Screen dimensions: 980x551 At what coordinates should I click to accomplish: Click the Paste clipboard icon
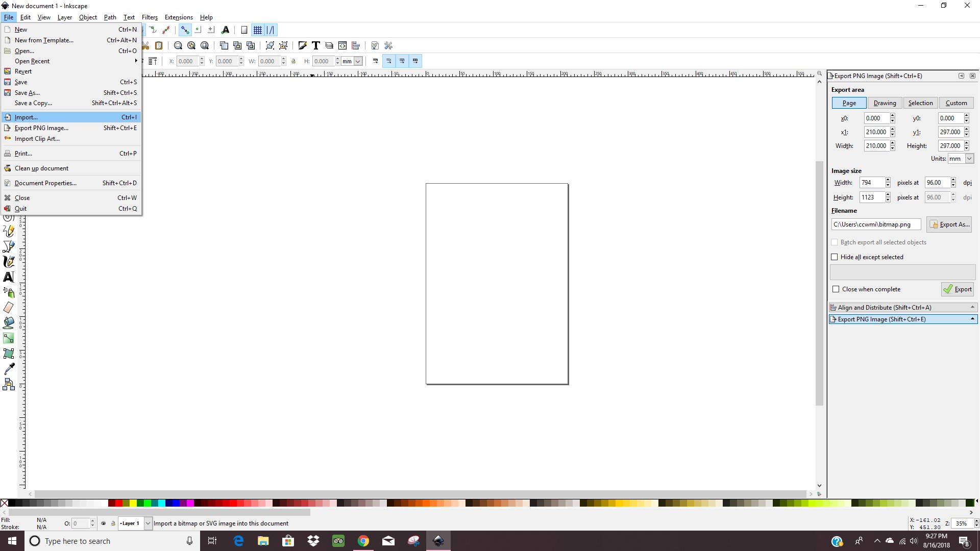[159, 45]
